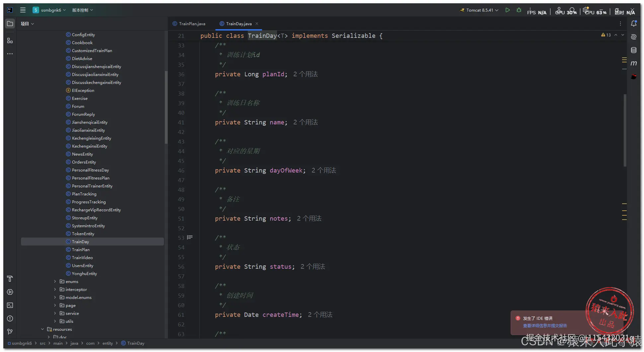Open the ssmbgnk6 project dropdown
This screenshot has width=644, height=352.
[x=49, y=10]
